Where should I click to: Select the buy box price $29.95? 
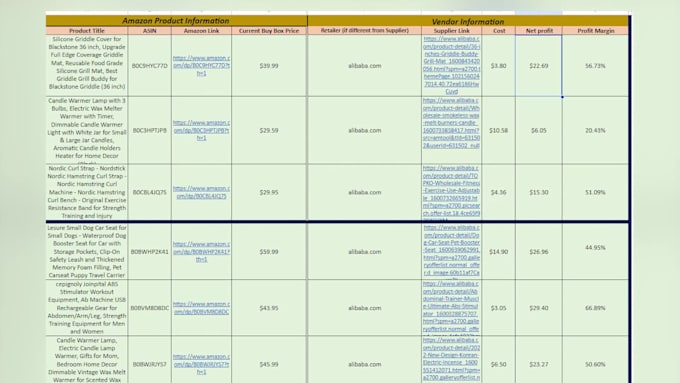click(269, 192)
